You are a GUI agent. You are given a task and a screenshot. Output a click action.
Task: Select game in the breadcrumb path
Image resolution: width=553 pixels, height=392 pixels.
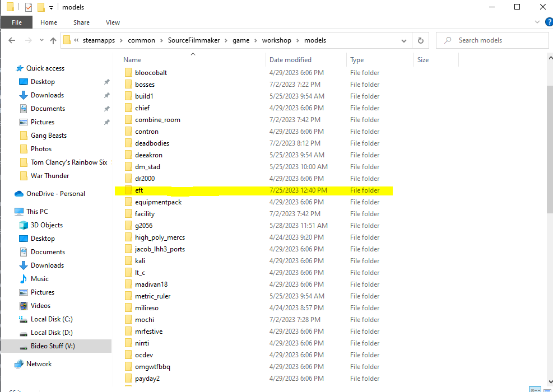(x=241, y=40)
